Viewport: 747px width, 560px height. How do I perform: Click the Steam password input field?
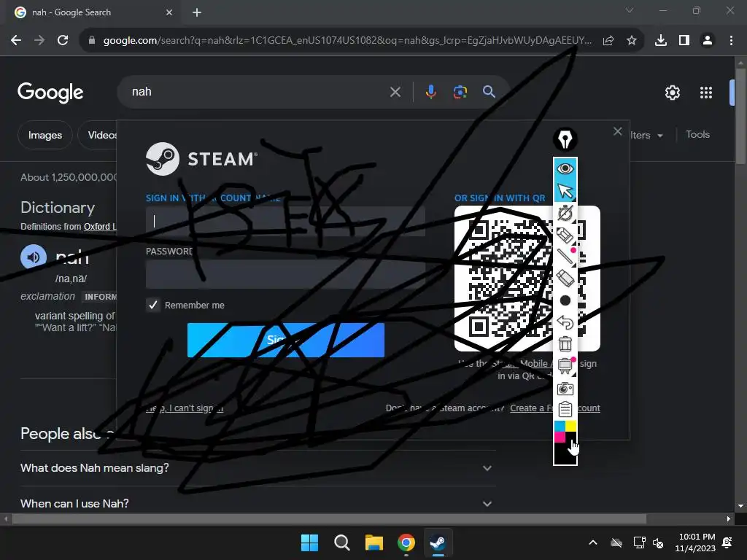[x=285, y=274]
